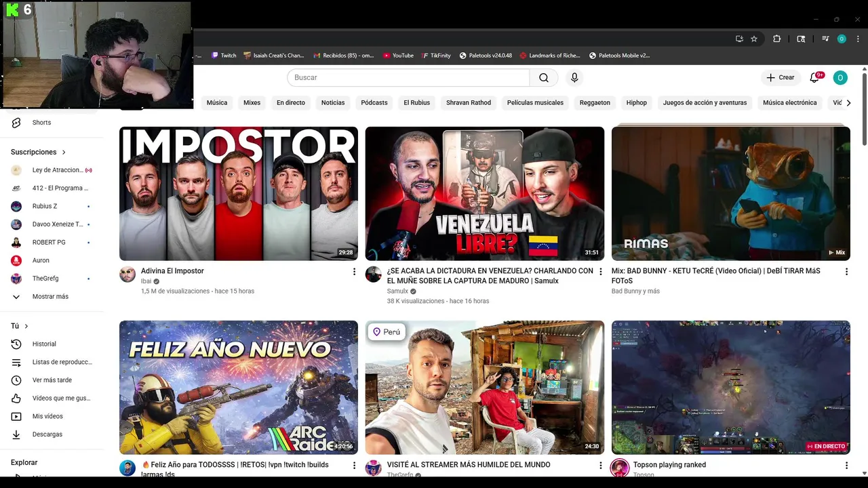
Task: Open the Ibai channel avatar
Action: pyautogui.click(x=127, y=274)
